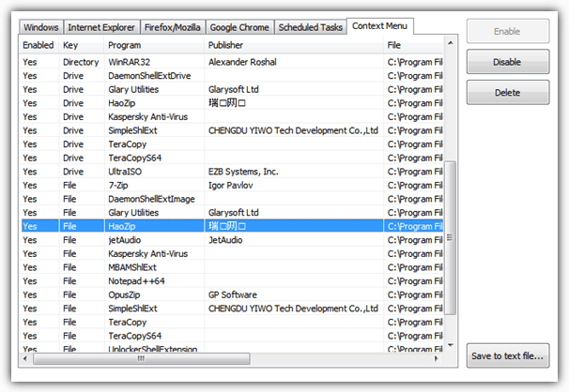The image size is (569, 392).
Task: Select the DaemonShellExtDrive entry
Action: point(232,76)
